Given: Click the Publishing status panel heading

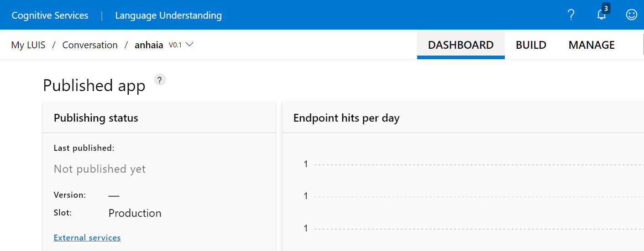Looking at the screenshot, I should (96, 118).
